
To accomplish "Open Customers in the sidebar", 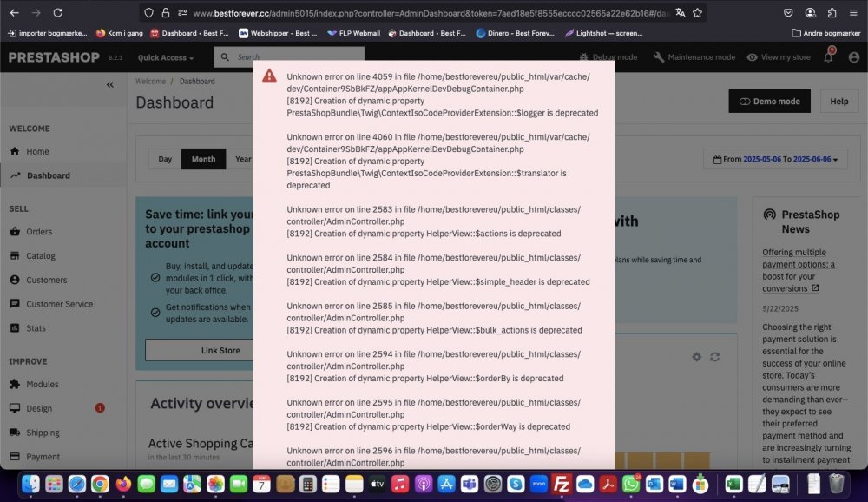I will (x=47, y=280).
